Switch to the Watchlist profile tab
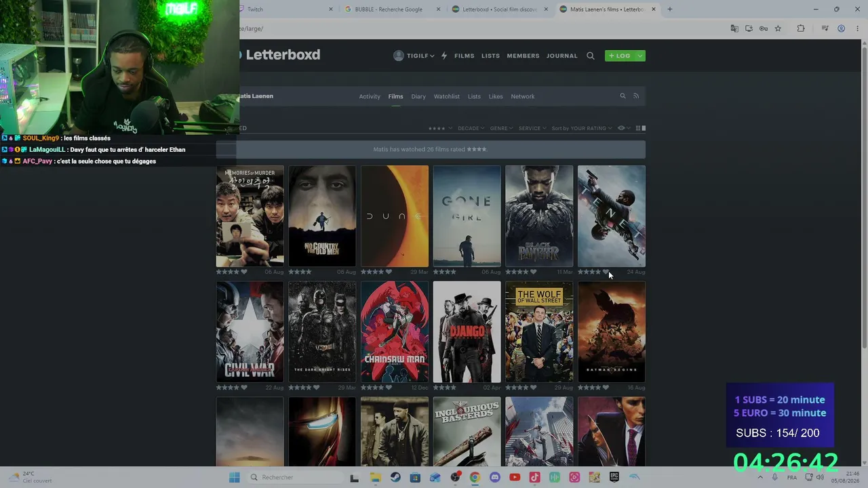Viewport: 868px width, 488px height. 447,96
